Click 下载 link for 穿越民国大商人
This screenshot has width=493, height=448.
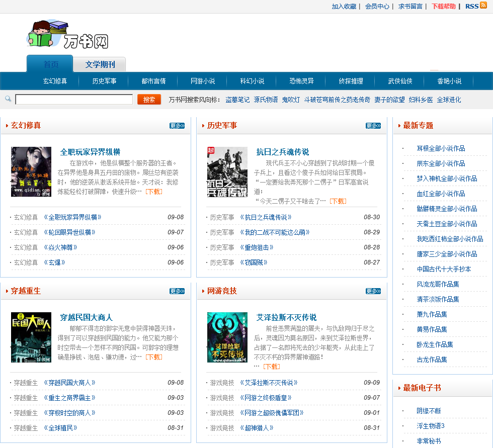click(x=154, y=357)
